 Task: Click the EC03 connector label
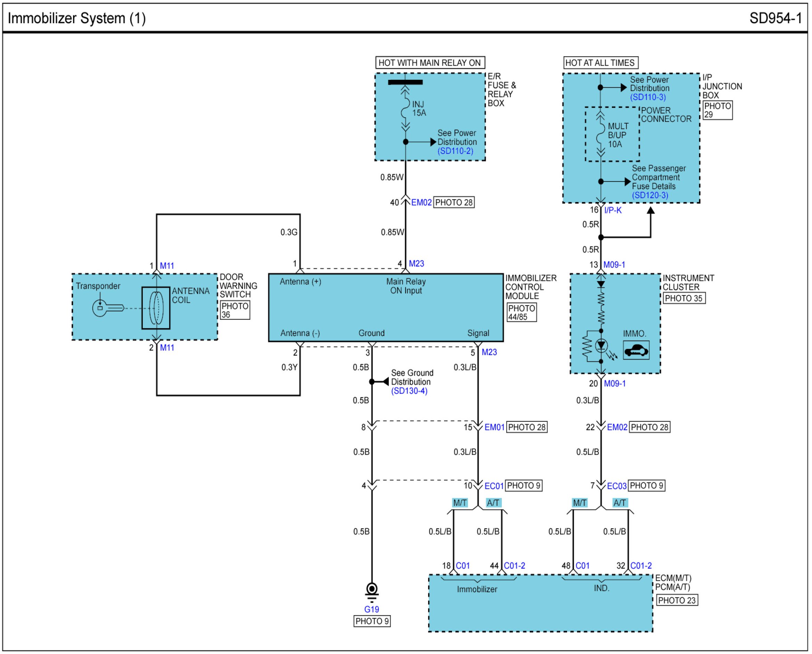[x=616, y=486]
